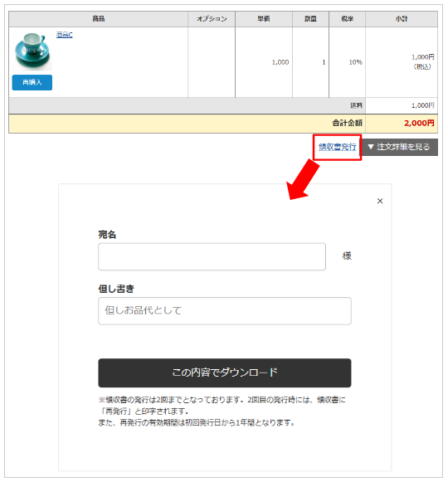Select the 1,000円 (税込) subtotal cell
This screenshot has height=482, width=448.
point(402,62)
